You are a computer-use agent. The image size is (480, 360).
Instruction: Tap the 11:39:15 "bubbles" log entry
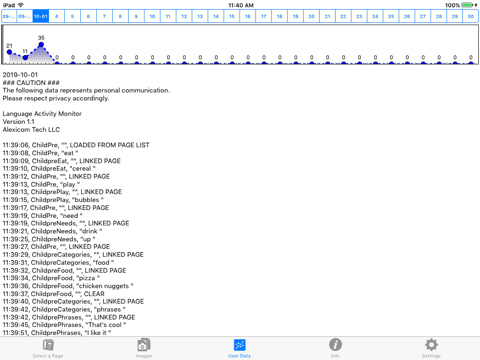coord(53,200)
